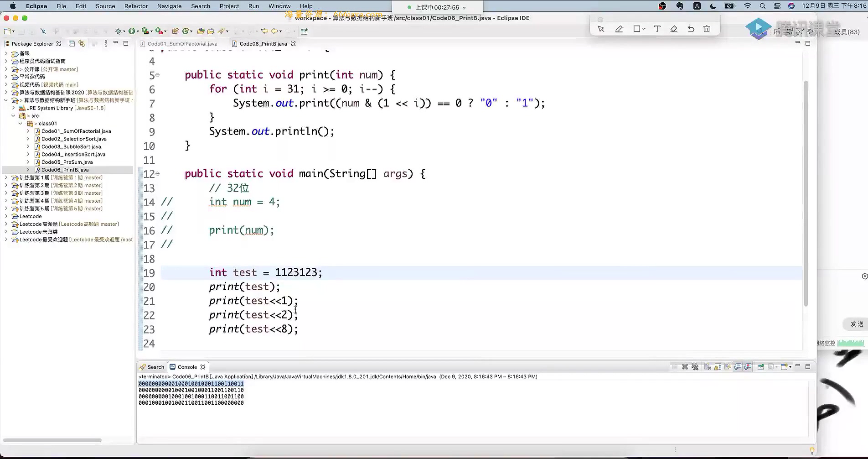Choose the text annotation tool
The width and height of the screenshot is (868, 459).
click(x=657, y=29)
